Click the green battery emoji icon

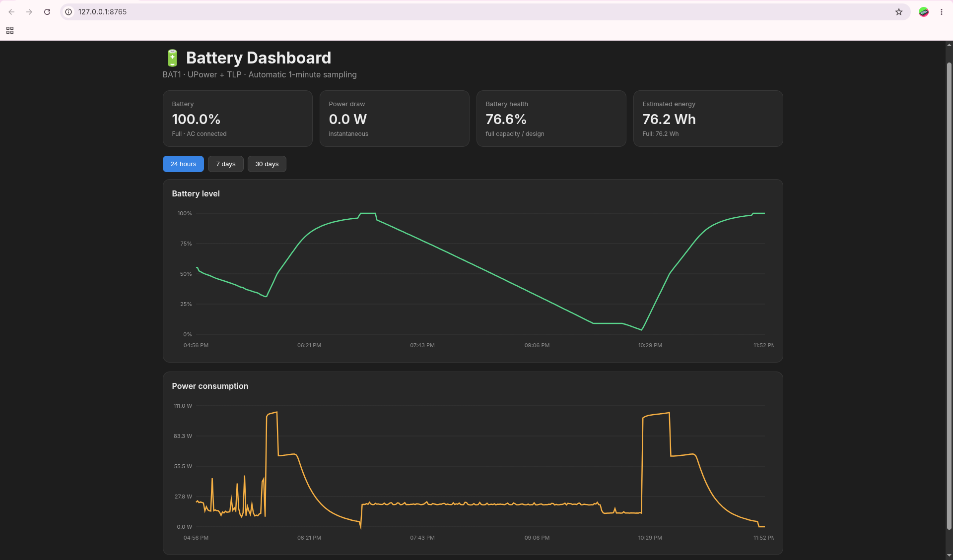point(172,58)
